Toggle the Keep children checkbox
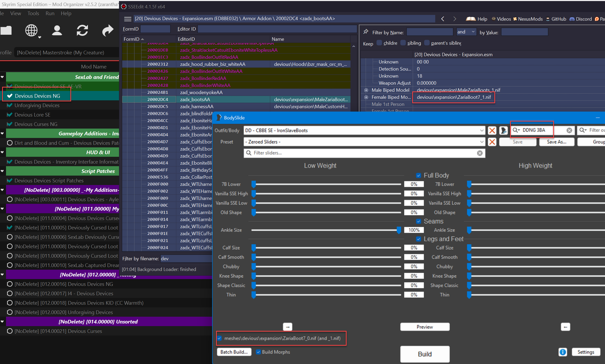The image size is (605, 364). coord(379,43)
